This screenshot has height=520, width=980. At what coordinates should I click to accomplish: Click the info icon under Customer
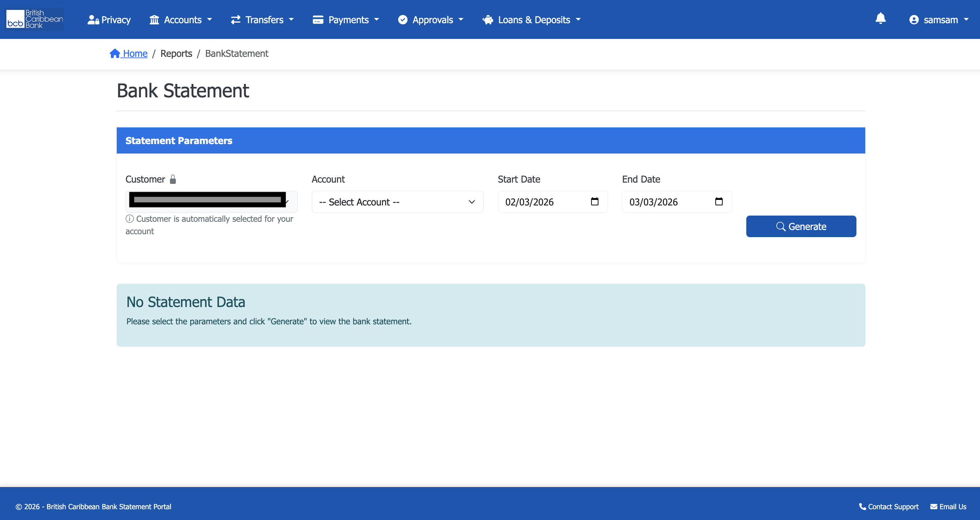click(130, 219)
